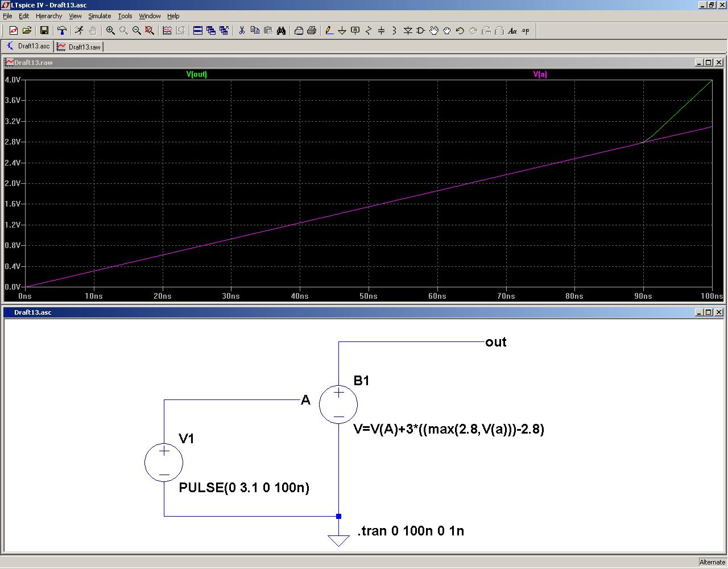
Task: Click the 50ns time axis label
Action: tap(369, 296)
